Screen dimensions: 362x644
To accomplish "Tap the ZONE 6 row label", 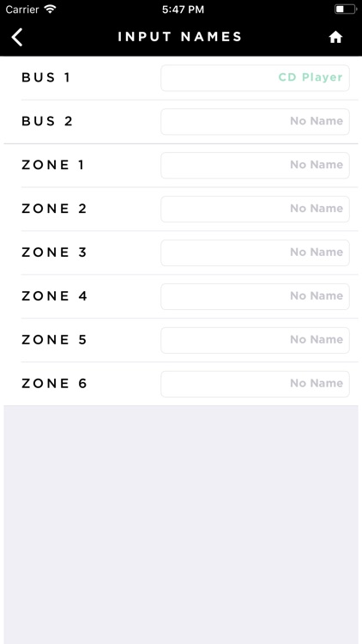I will 54,384.
